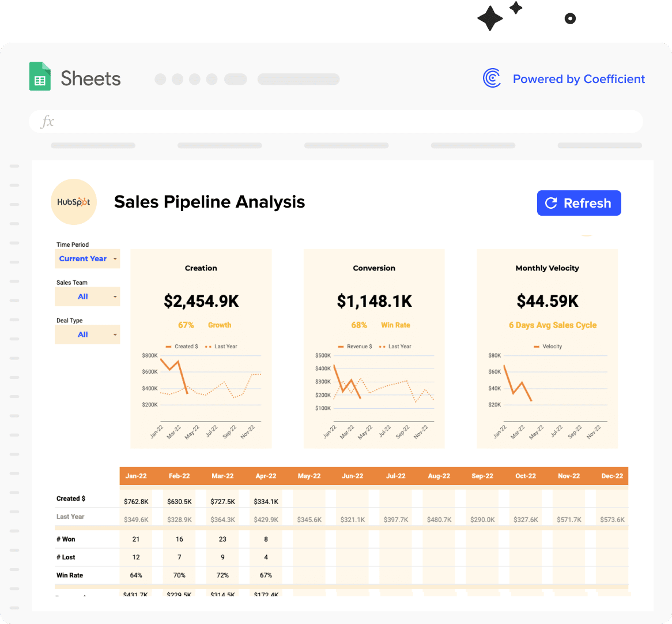The width and height of the screenshot is (672, 624).
Task: Select the # Lost value 7
Action: pyautogui.click(x=179, y=557)
